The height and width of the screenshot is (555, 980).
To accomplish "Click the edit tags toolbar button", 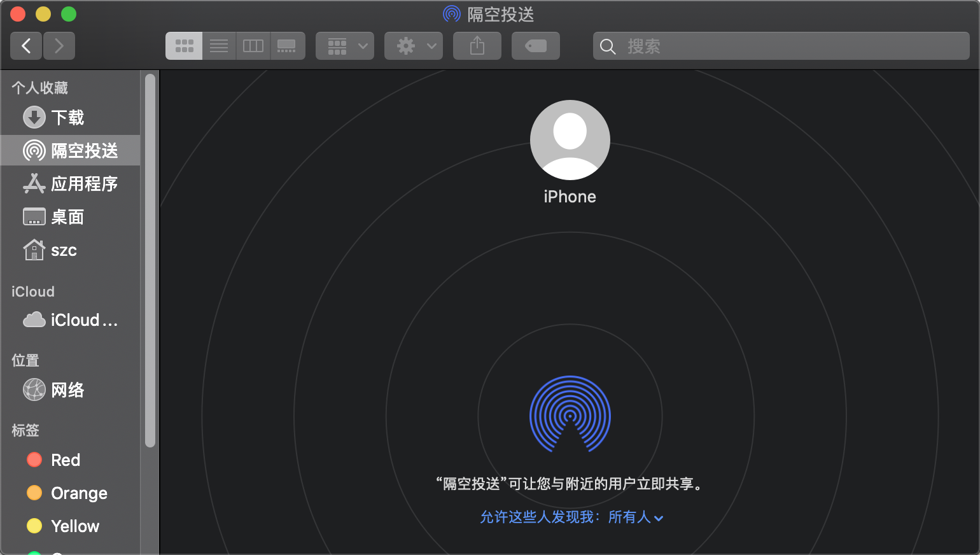I will click(536, 46).
